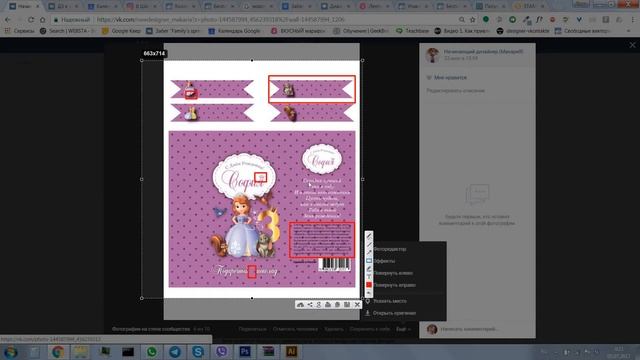This screenshot has height=360, width=640.
Task: Save screenshot to file
Action: tap(347, 304)
